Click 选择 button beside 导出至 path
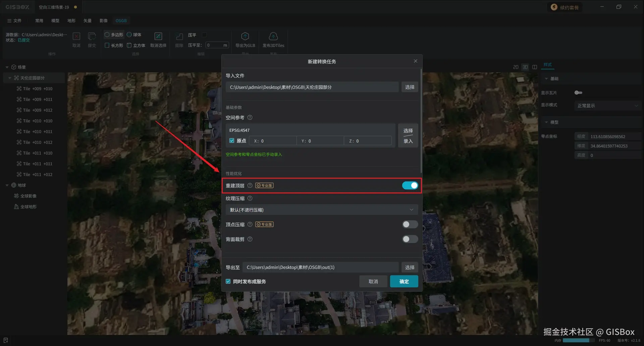644x346 pixels. pyautogui.click(x=410, y=268)
